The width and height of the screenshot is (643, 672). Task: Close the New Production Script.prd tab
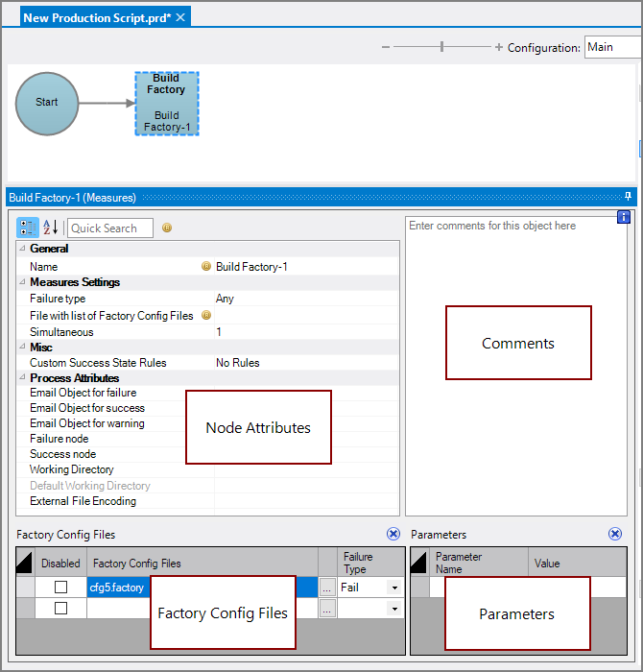point(180,17)
